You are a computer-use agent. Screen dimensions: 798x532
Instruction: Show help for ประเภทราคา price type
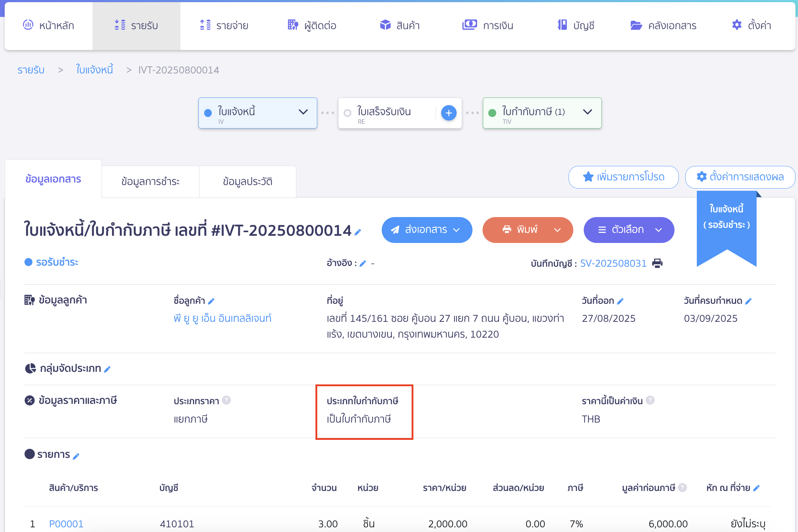click(226, 400)
